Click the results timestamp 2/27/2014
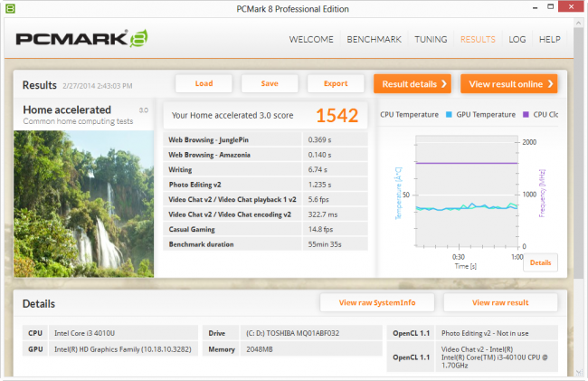This screenshot has height=381, width=588. click(98, 86)
